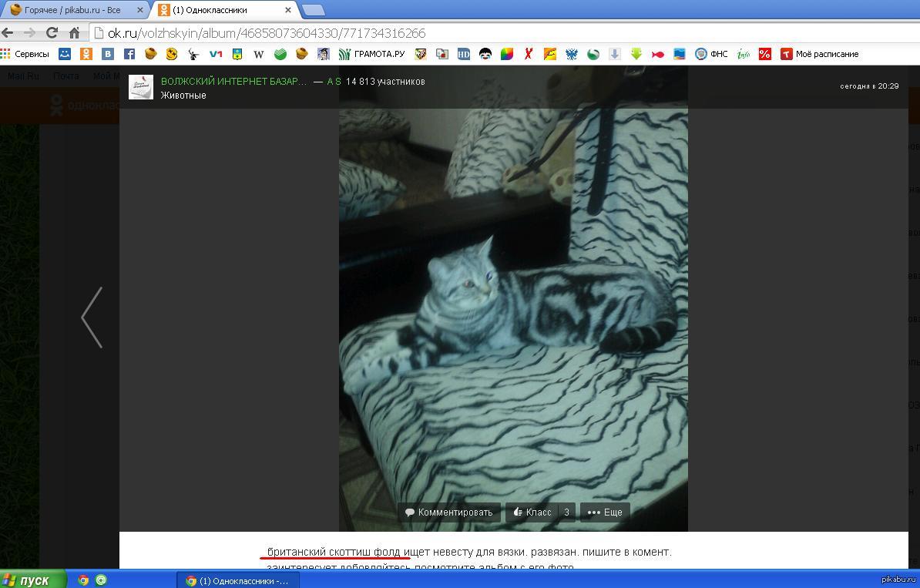Click the Facebook bookmark icon
This screenshot has height=588, width=920.
pos(129,54)
